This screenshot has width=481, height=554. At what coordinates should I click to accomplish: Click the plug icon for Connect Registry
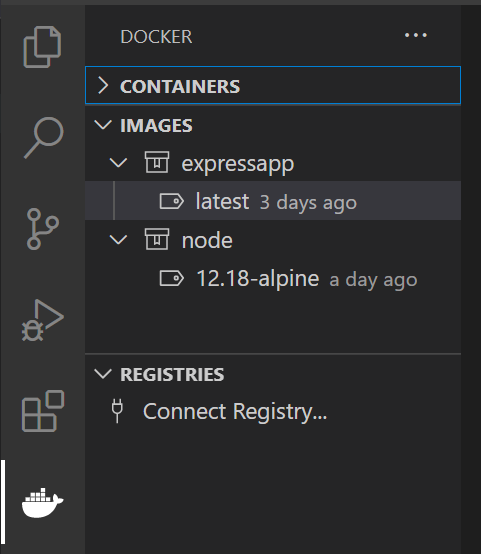(117, 411)
